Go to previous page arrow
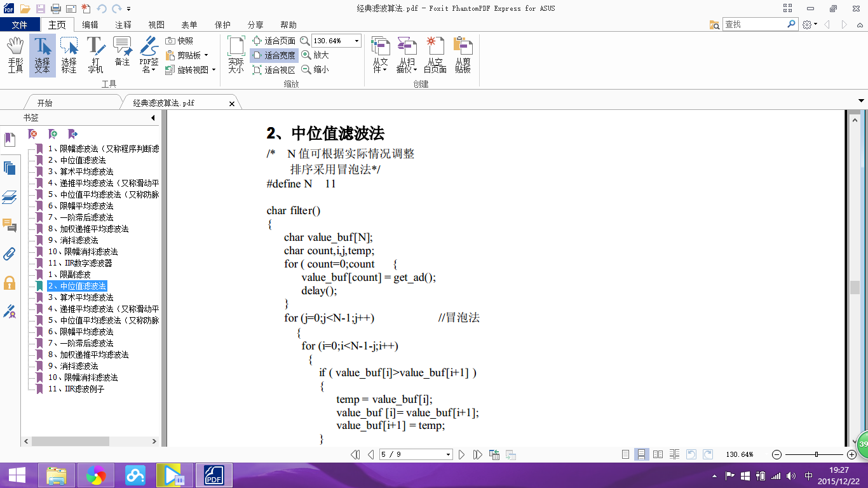Image resolution: width=868 pixels, height=488 pixels. [x=371, y=454]
